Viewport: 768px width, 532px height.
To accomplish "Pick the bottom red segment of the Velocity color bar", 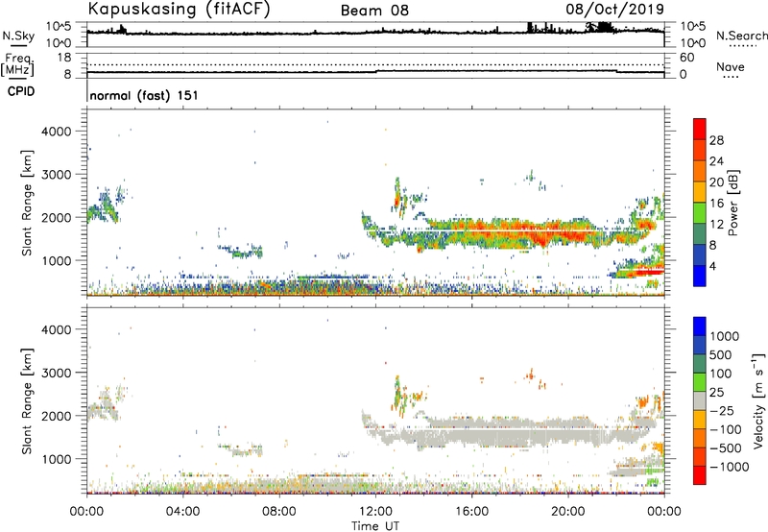I will pyautogui.click(x=700, y=475).
